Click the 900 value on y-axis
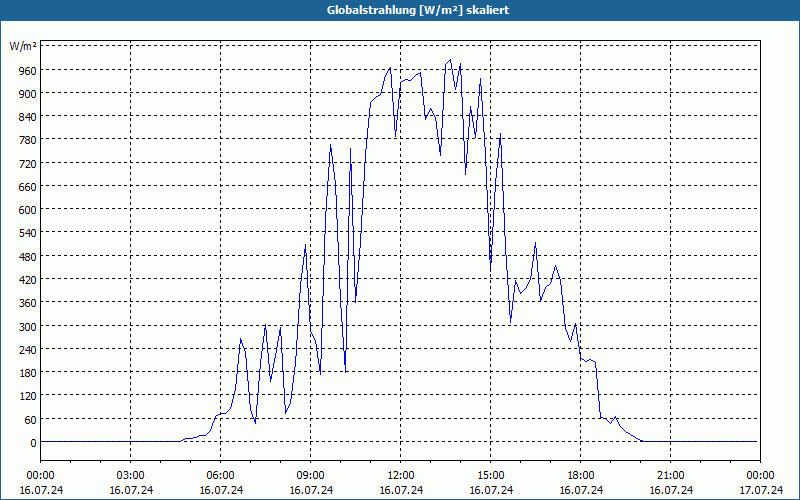Viewport: 800px width, 500px height. [x=28, y=94]
